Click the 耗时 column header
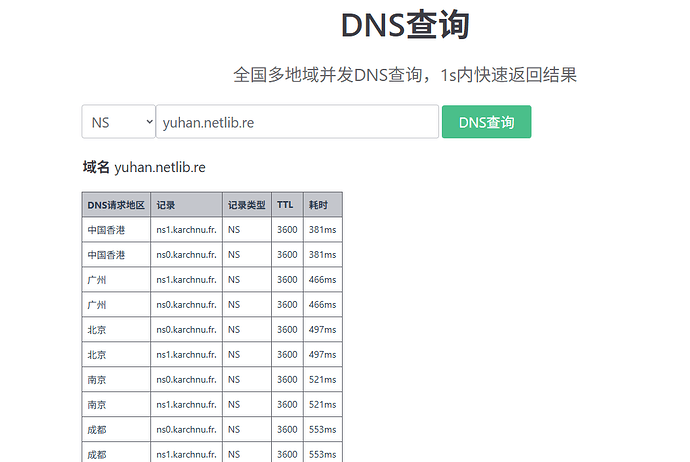 (323, 205)
